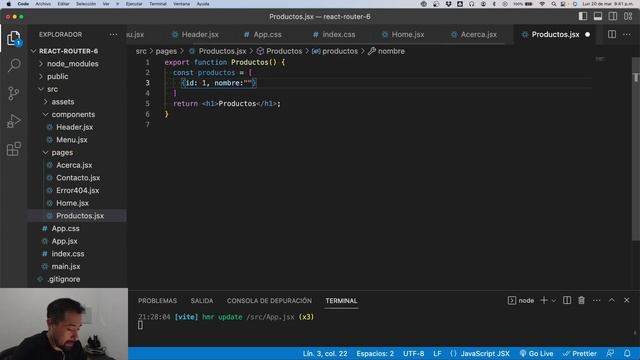Image resolution: width=640 pixels, height=360 pixels.
Task: Expand the assets folder
Action: pyautogui.click(x=63, y=102)
